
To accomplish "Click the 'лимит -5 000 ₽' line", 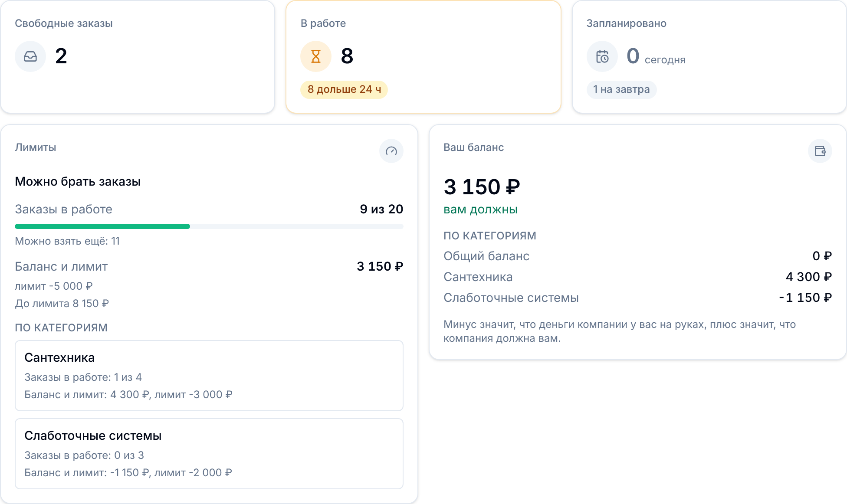I will 54,286.
